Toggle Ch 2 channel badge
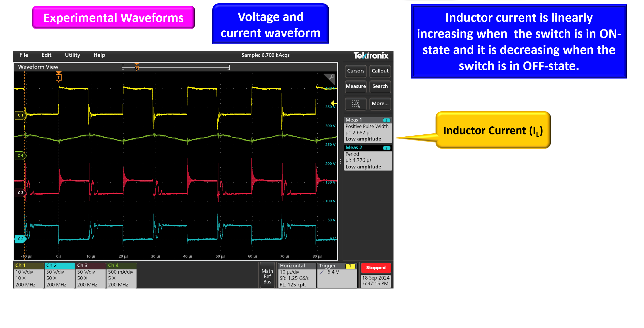Image resolution: width=644 pixels, height=328 pixels. (59, 275)
